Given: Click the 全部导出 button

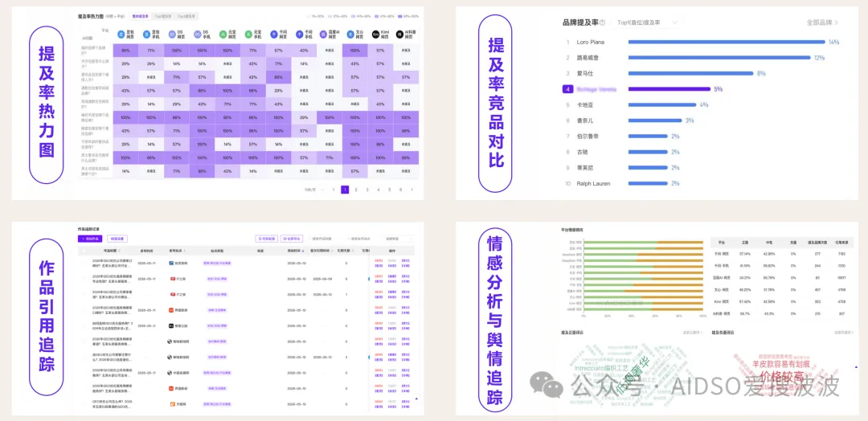Looking at the screenshot, I should [292, 239].
